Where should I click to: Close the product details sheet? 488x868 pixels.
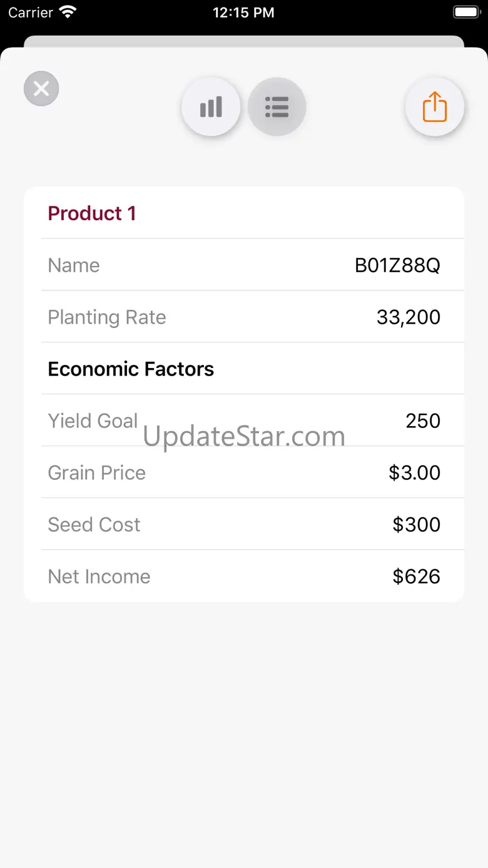pos(41,89)
